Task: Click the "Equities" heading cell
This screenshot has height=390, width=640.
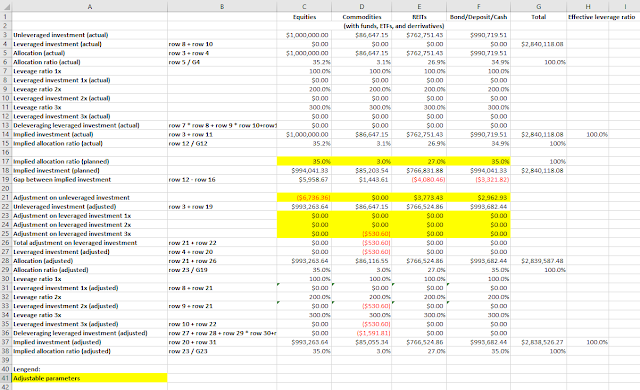Action: 304,17
